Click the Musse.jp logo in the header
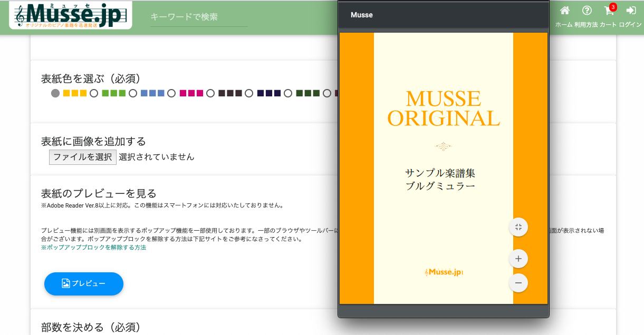The width and height of the screenshot is (644, 335). pos(71,15)
